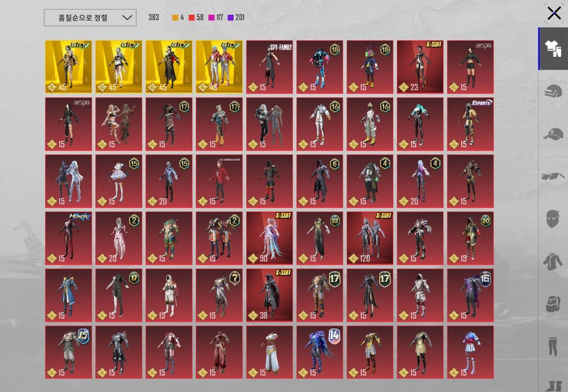Switch to the pants category icon
The image size is (568, 392).
[553, 346]
